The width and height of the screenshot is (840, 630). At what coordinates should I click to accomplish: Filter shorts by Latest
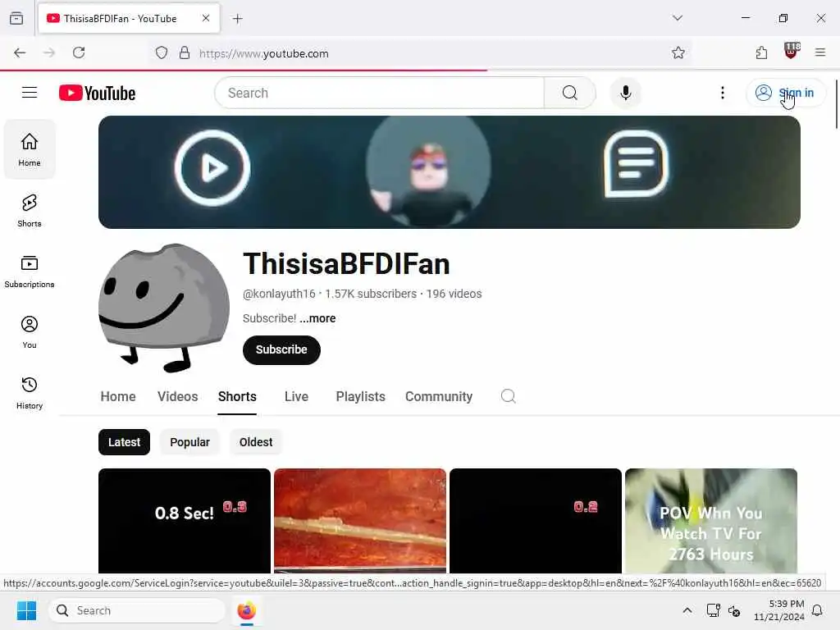coord(125,442)
